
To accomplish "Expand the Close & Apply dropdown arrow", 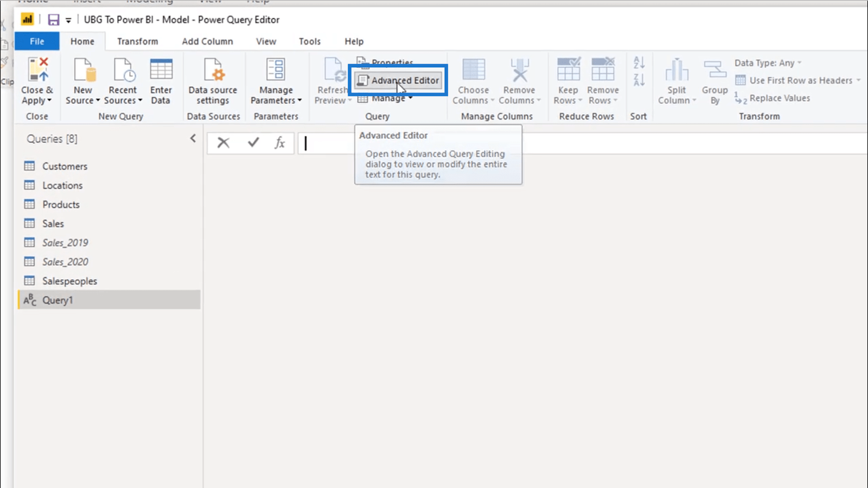I will (x=49, y=100).
